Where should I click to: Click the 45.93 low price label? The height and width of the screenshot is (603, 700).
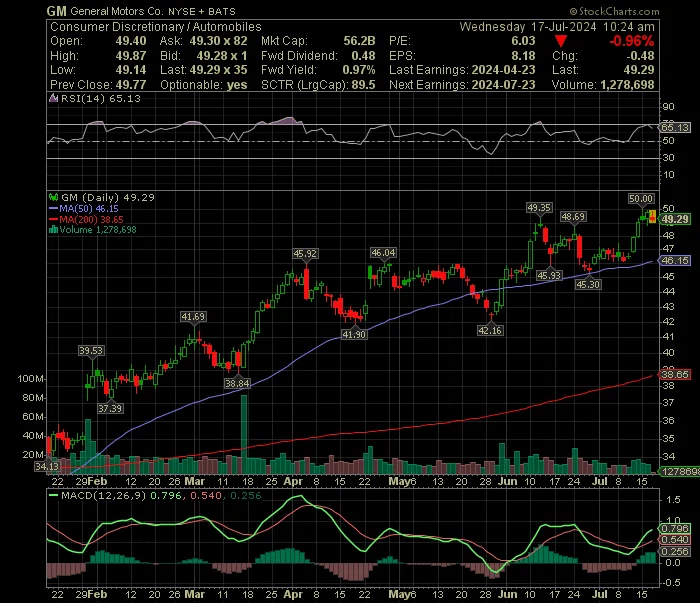[549, 275]
